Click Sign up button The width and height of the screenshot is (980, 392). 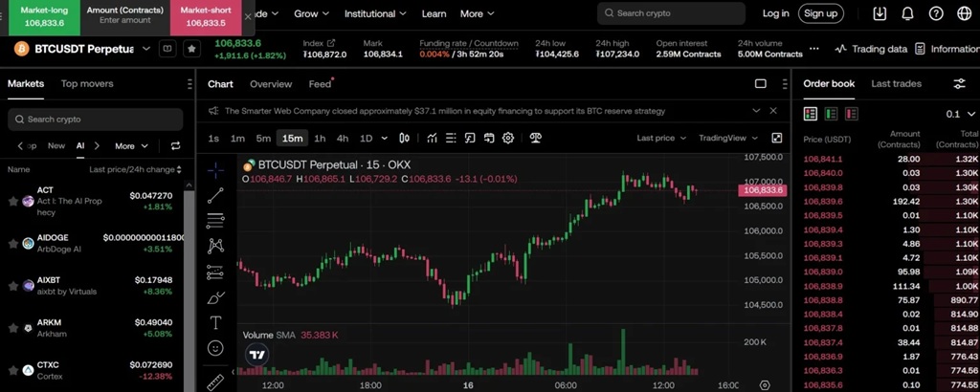pyautogui.click(x=820, y=13)
